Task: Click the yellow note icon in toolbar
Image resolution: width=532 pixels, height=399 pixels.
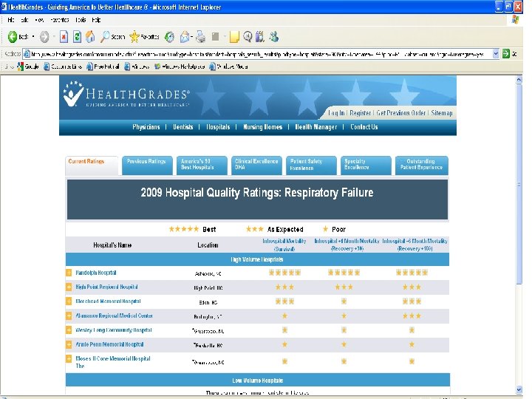Action: point(234,37)
